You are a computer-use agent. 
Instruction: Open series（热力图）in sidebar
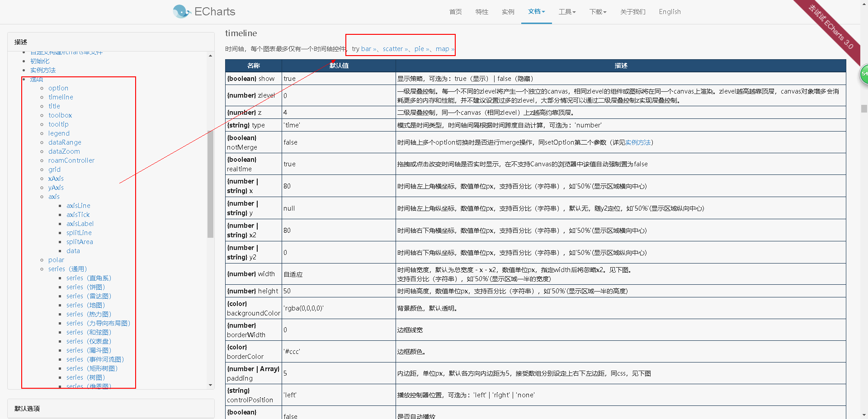click(x=89, y=314)
